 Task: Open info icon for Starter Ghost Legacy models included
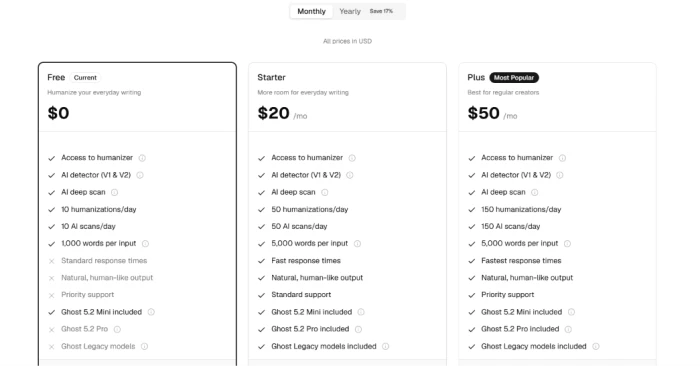(385, 346)
